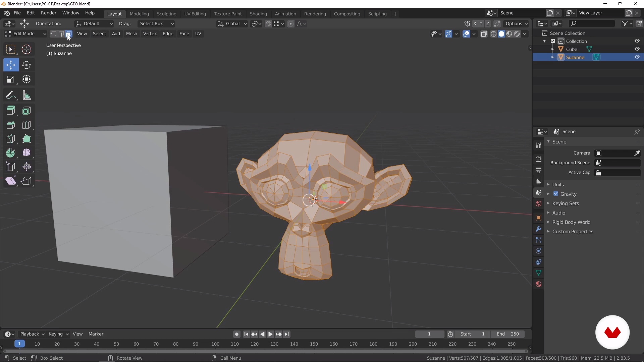644x362 pixels.
Task: Open the Vertex menu
Action: (x=150, y=34)
